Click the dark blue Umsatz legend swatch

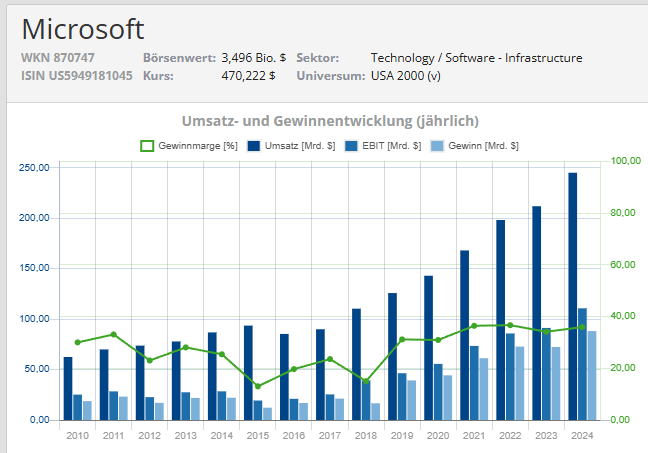[254, 146]
